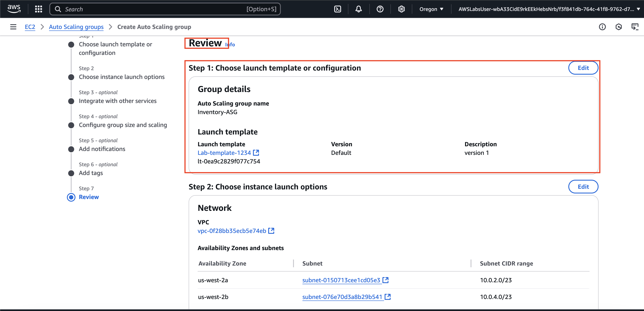644x311 pixels.
Task: Select the Step 7 Review radio indicator
Action: 71,197
